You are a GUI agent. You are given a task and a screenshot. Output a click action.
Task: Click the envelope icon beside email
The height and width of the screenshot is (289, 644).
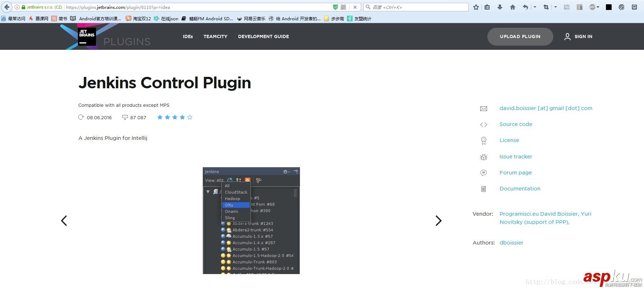point(484,109)
